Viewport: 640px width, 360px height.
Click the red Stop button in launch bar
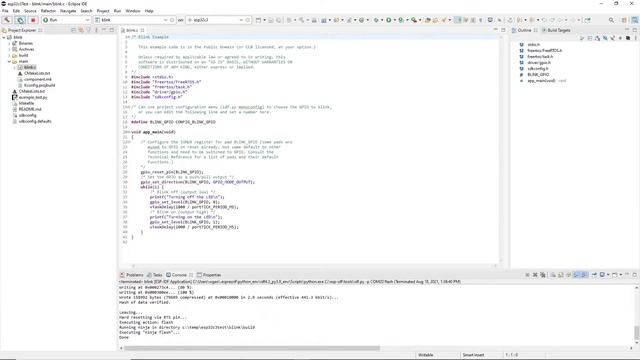33,20
